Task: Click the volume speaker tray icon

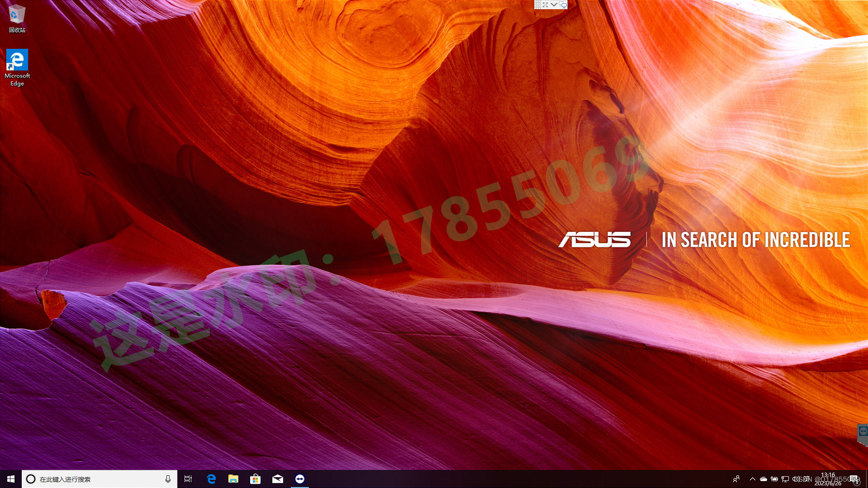Action: pyautogui.click(x=796, y=479)
